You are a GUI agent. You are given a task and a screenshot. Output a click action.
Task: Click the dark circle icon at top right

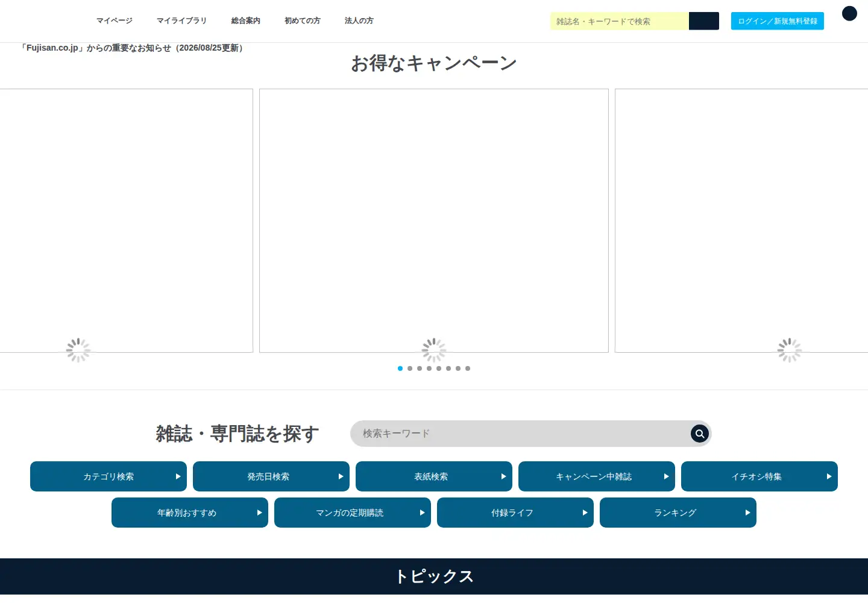click(x=849, y=13)
